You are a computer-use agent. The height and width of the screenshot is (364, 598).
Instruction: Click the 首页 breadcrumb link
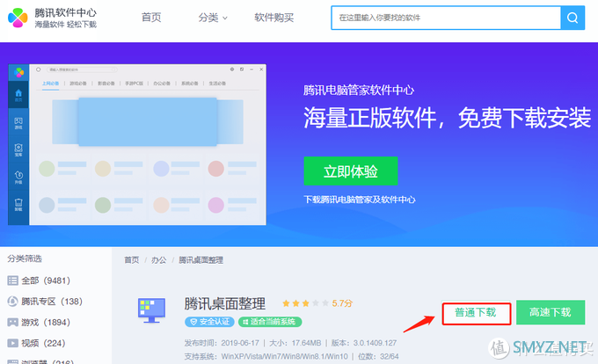[132, 260]
